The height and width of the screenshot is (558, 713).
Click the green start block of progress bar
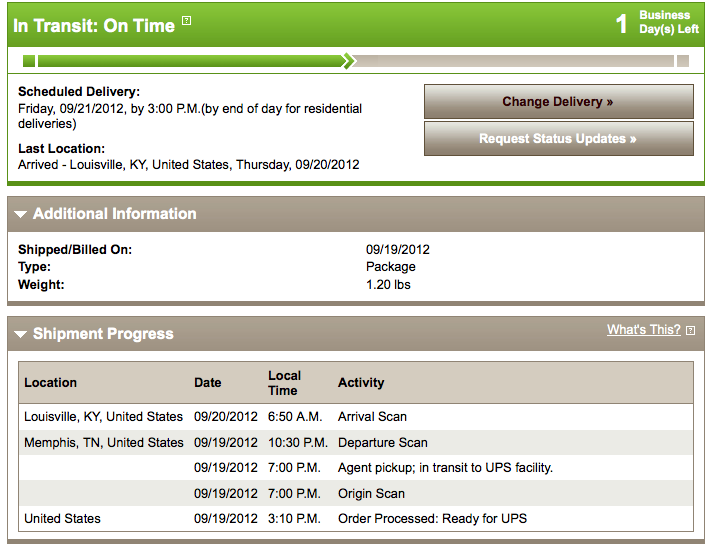[x=29, y=61]
